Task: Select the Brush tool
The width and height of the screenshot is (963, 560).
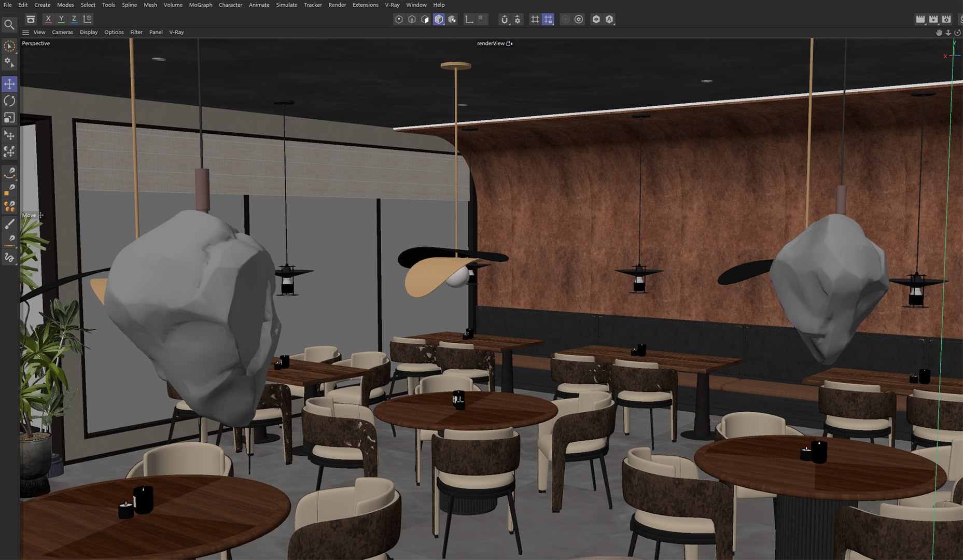Action: (9, 224)
